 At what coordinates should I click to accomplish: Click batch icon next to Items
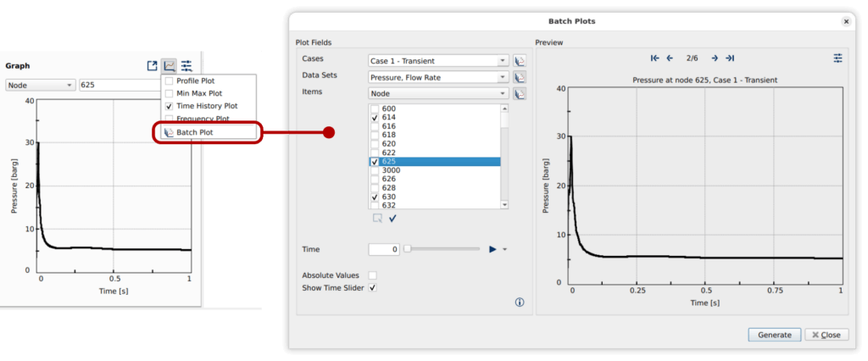[520, 93]
